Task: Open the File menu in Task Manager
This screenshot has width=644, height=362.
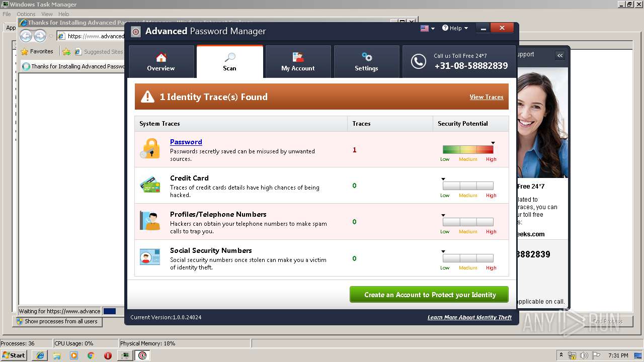Action: click(7, 14)
